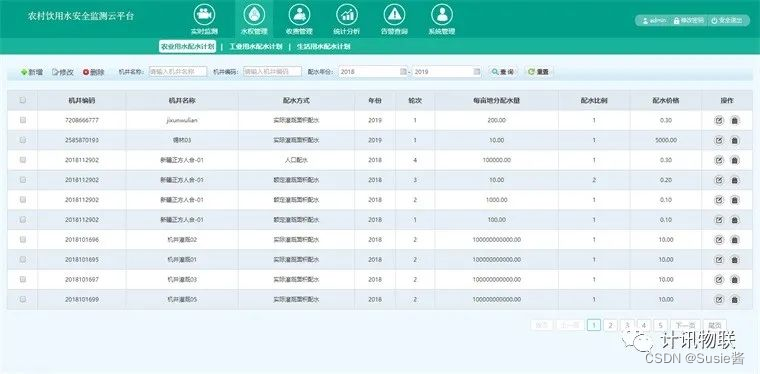
Task: Focus the 机井编码 input field
Action: pos(272,72)
